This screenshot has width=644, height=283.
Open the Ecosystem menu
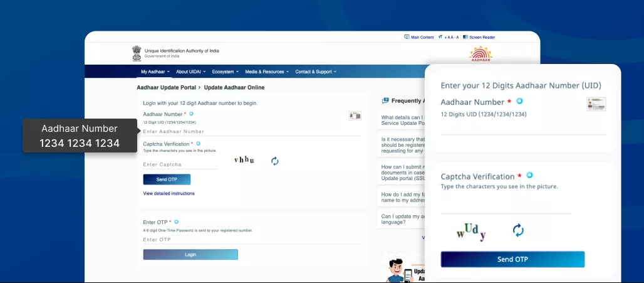coord(225,72)
